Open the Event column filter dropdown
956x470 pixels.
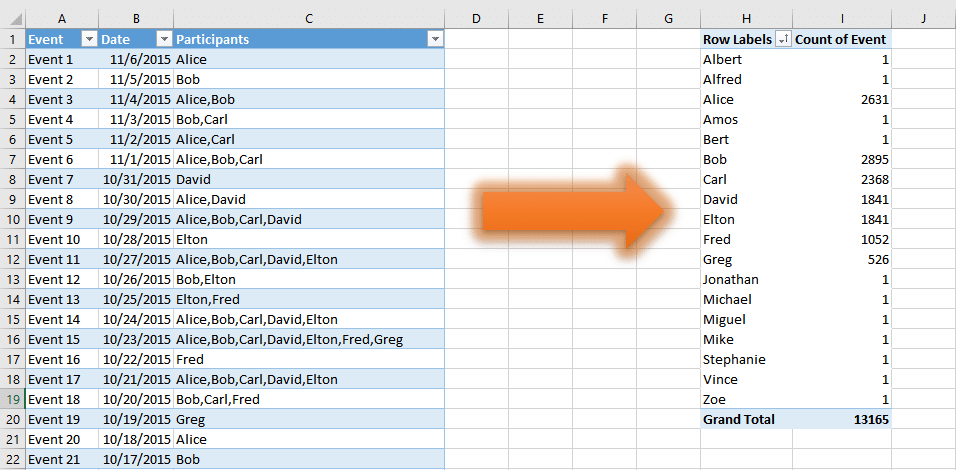(x=90, y=40)
